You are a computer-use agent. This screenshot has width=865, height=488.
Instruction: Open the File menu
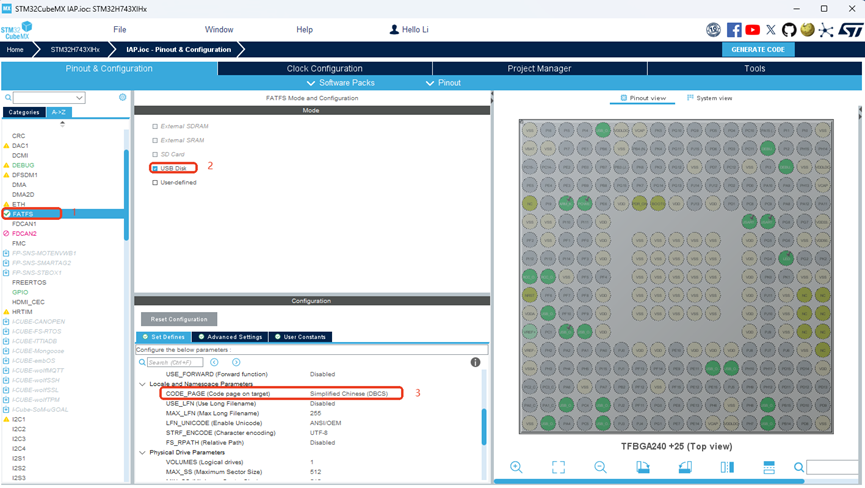click(x=120, y=30)
